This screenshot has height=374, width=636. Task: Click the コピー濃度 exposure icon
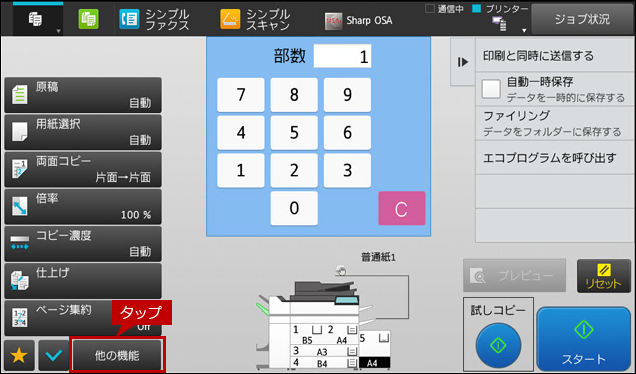coord(19,243)
